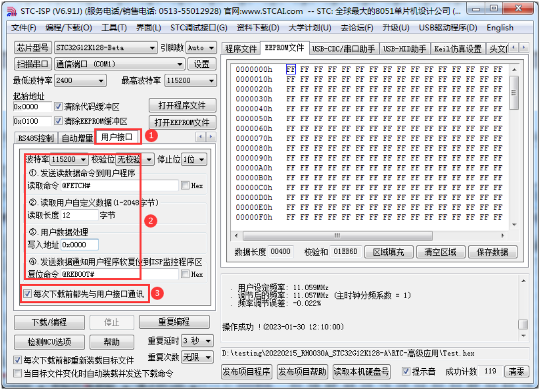Toggle 提示音 checkbox

pyautogui.click(x=406, y=371)
